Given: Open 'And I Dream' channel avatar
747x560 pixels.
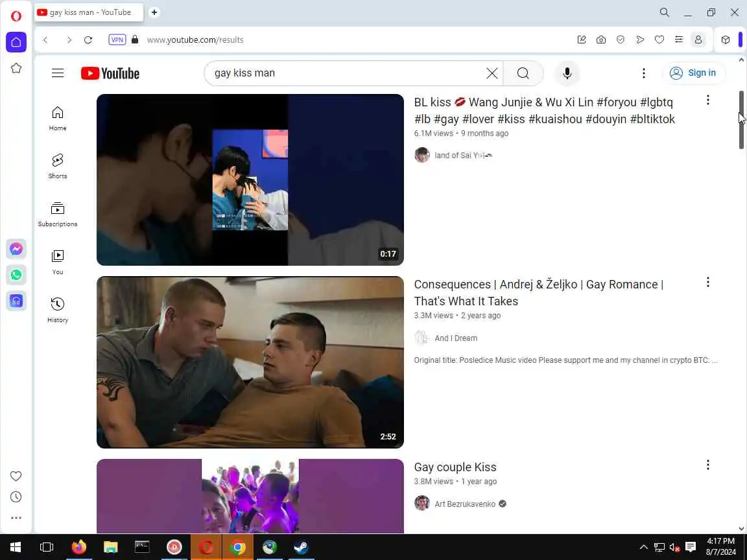Looking at the screenshot, I should coord(422,338).
